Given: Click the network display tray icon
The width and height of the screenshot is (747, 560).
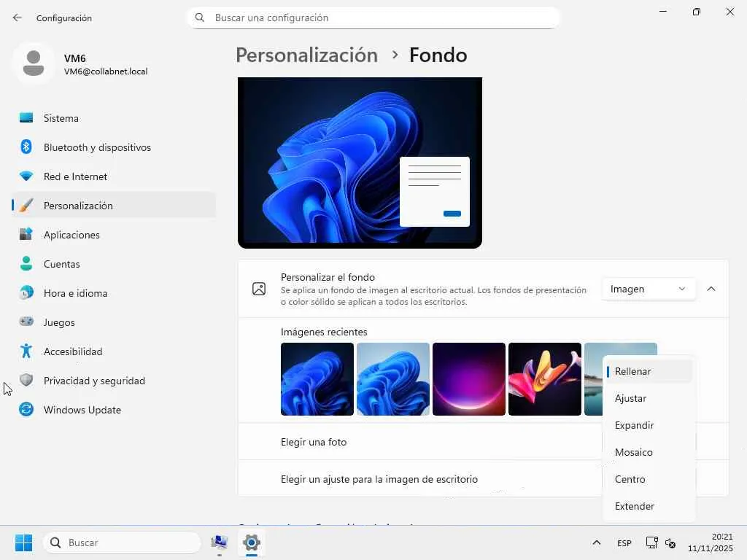Looking at the screenshot, I should (x=651, y=542).
